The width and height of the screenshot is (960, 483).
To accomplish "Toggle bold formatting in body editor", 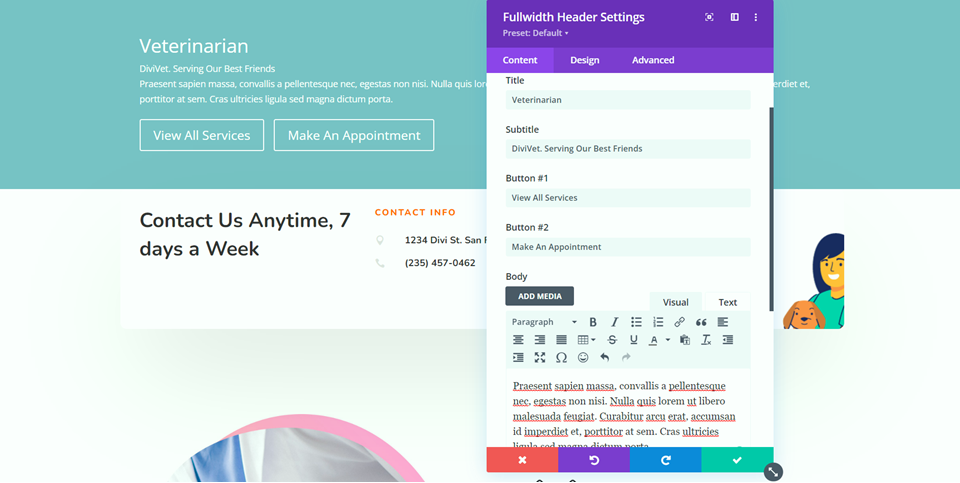I will (x=593, y=322).
